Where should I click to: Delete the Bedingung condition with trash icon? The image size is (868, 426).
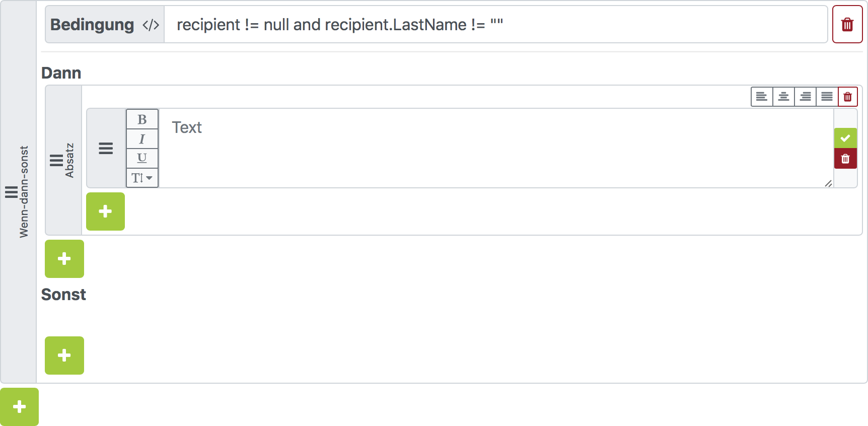point(847,24)
